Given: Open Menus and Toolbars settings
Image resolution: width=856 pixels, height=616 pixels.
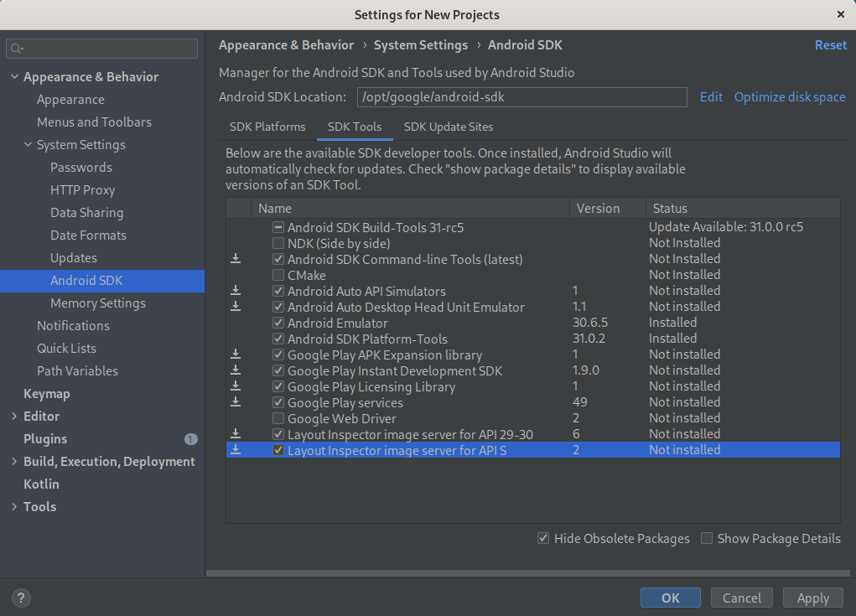Looking at the screenshot, I should pyautogui.click(x=94, y=122).
